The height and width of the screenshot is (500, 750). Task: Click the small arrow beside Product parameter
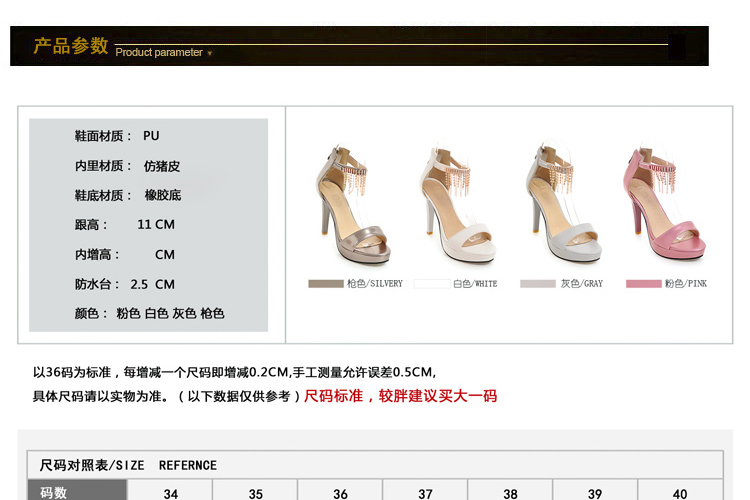[x=210, y=53]
